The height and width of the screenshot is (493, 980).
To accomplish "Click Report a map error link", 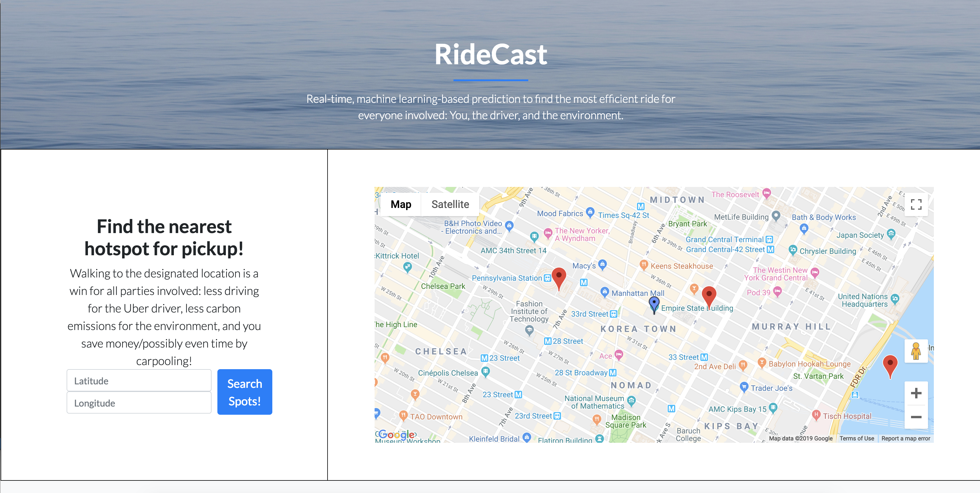I will pyautogui.click(x=905, y=438).
